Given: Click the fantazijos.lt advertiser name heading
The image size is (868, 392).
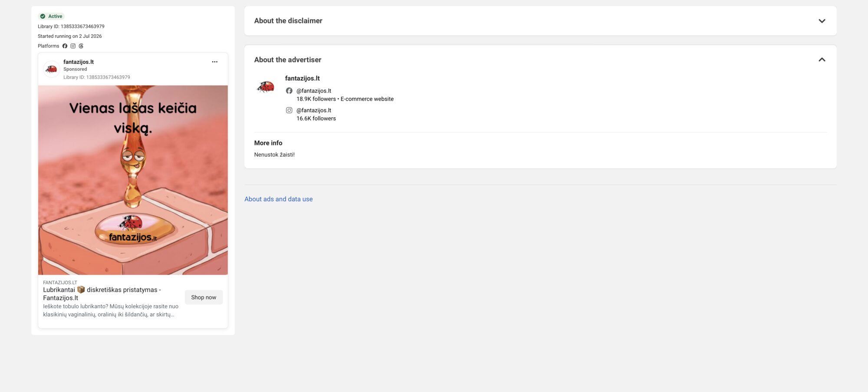Looking at the screenshot, I should click(x=302, y=79).
